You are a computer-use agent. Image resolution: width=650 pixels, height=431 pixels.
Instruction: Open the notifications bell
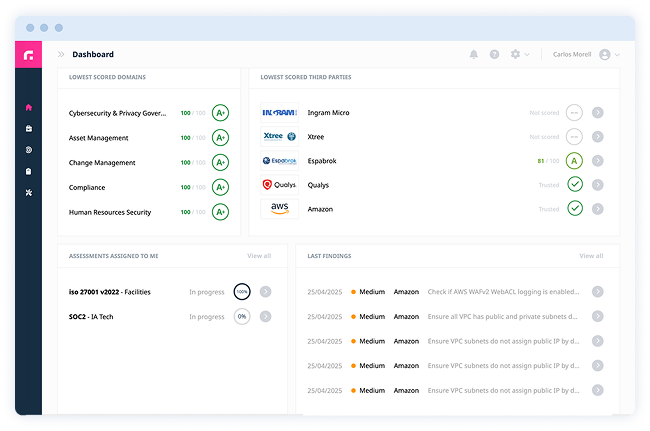tap(474, 55)
